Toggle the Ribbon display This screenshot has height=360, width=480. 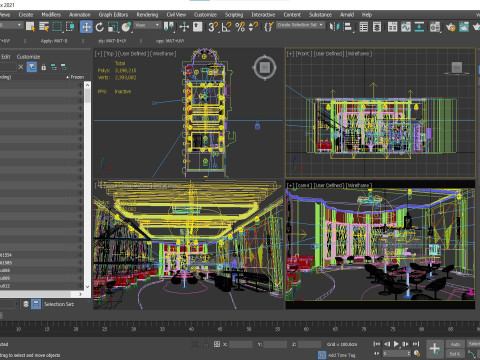tap(392, 27)
